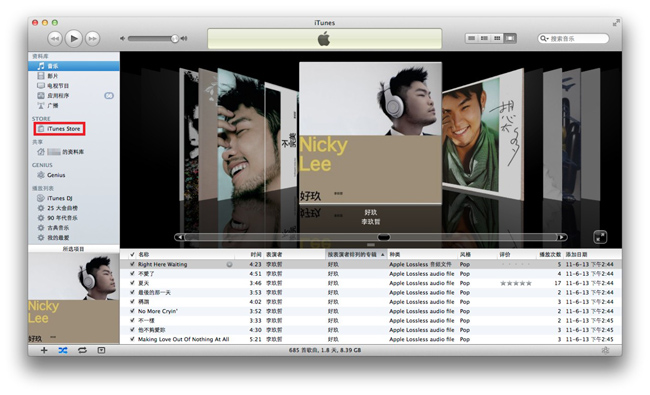This screenshot has height=395, width=650.
Task: Switch to the song list view button
Action: 471,39
